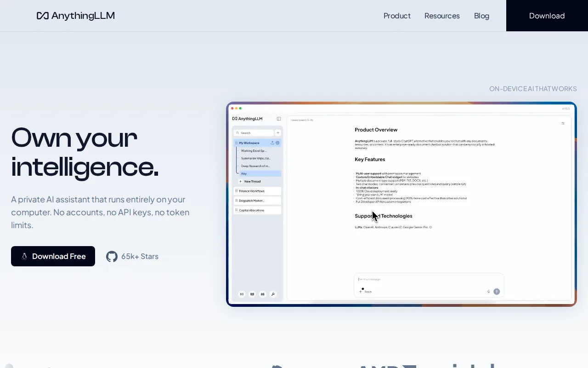
Task: Click the A private AI assistant paragraph
Action: (100, 213)
